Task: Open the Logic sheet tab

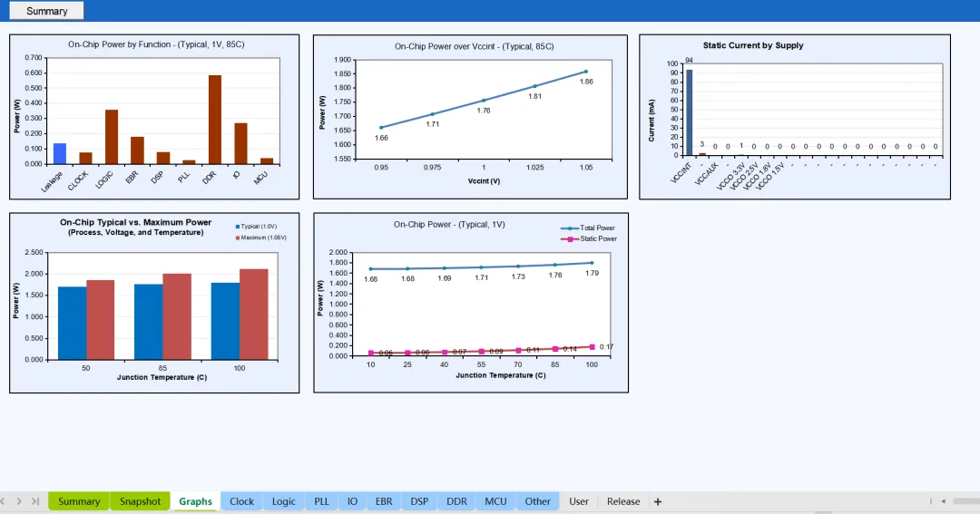Action: pyautogui.click(x=284, y=501)
